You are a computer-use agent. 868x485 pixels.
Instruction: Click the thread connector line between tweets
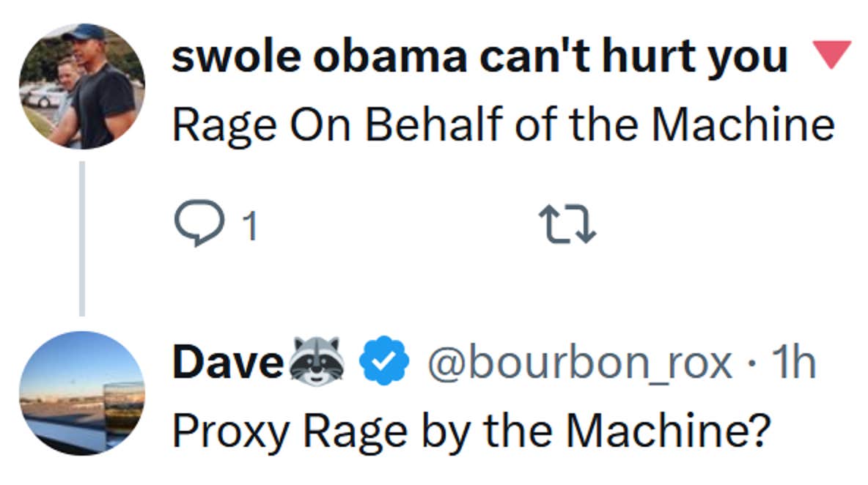[81, 238]
